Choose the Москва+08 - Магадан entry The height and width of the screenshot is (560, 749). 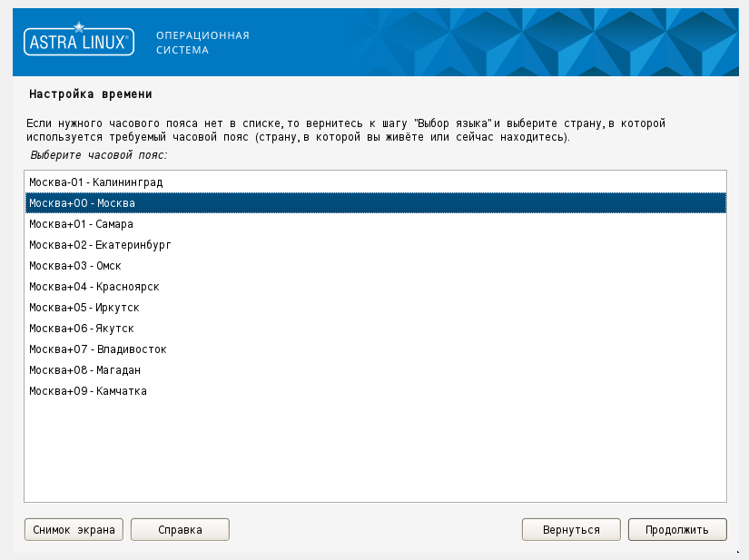pos(376,370)
